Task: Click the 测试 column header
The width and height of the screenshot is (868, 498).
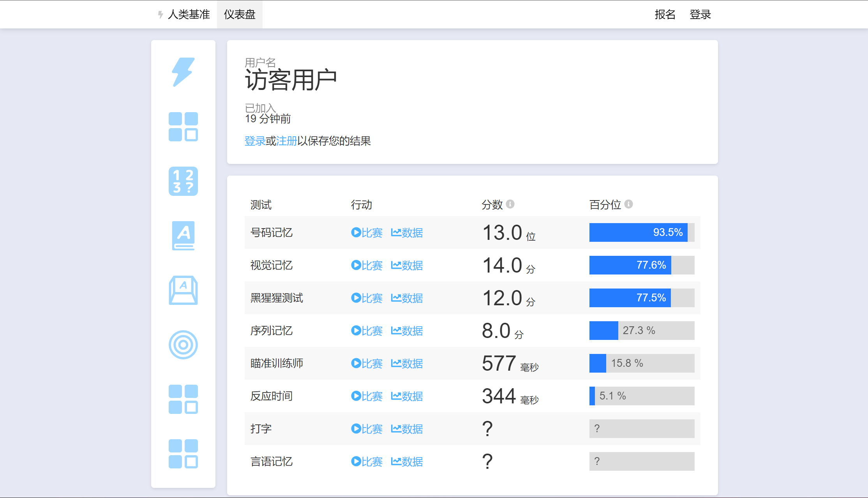Action: pyautogui.click(x=261, y=204)
